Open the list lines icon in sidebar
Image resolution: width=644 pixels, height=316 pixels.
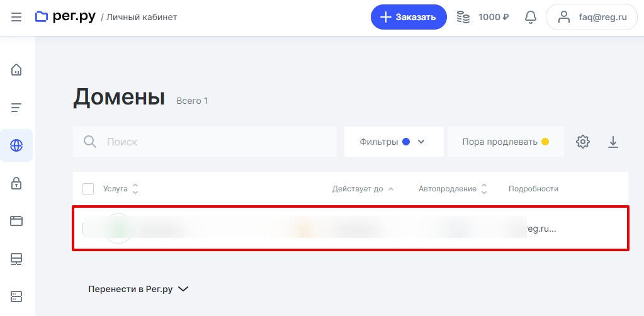pos(16,108)
